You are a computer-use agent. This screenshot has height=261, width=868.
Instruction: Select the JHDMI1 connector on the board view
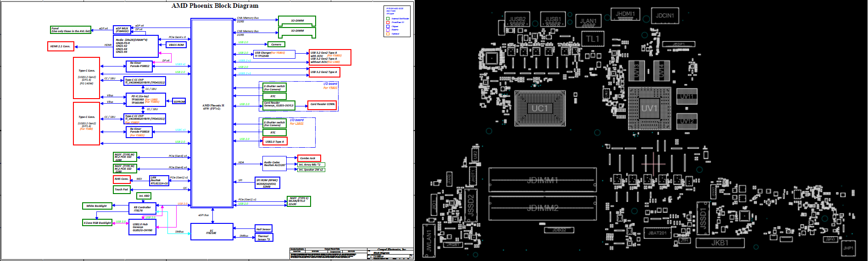(625, 14)
